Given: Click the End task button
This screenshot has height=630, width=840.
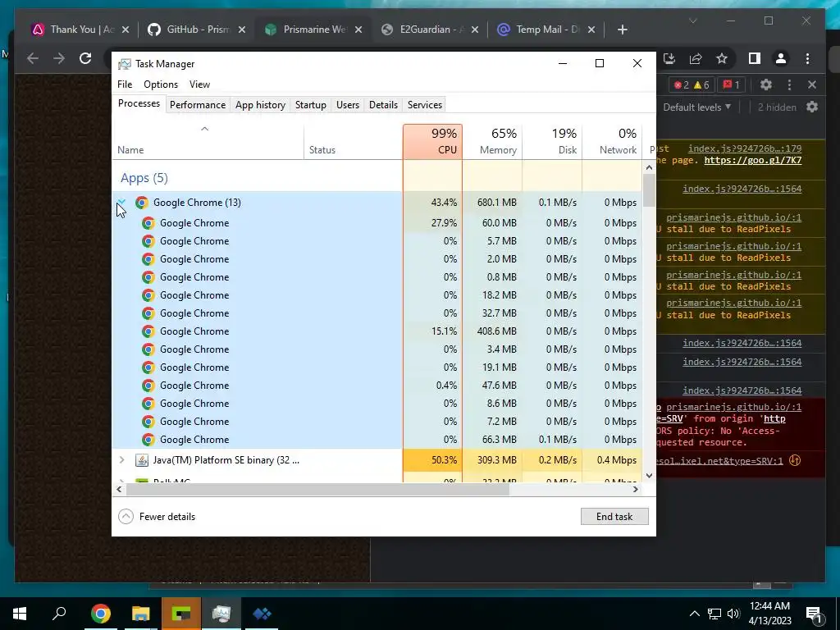Looking at the screenshot, I should [614, 517].
